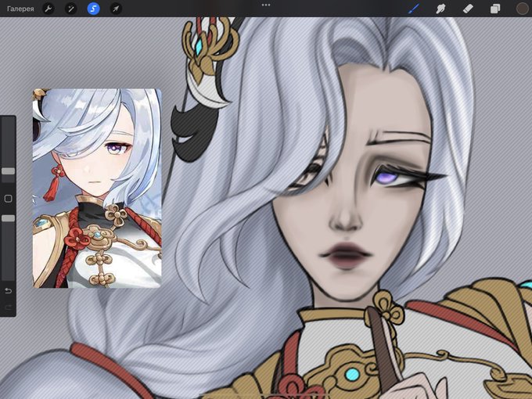
Task: Toggle the Selection tool
Action: [93, 9]
